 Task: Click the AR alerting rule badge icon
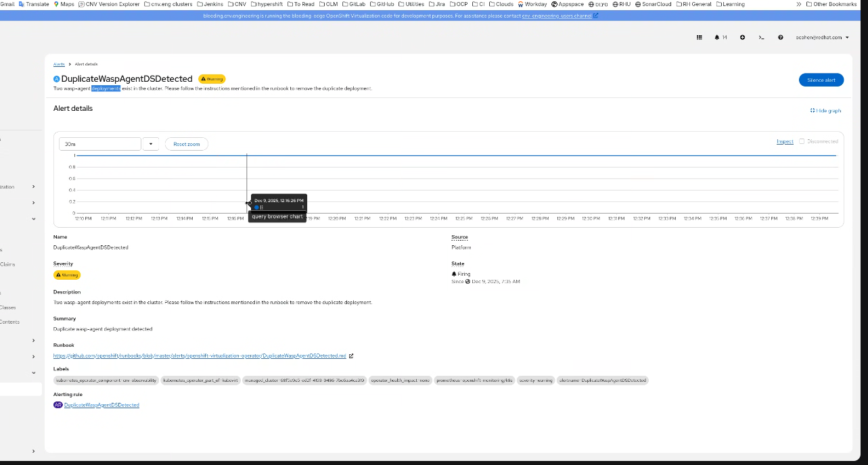(58, 405)
